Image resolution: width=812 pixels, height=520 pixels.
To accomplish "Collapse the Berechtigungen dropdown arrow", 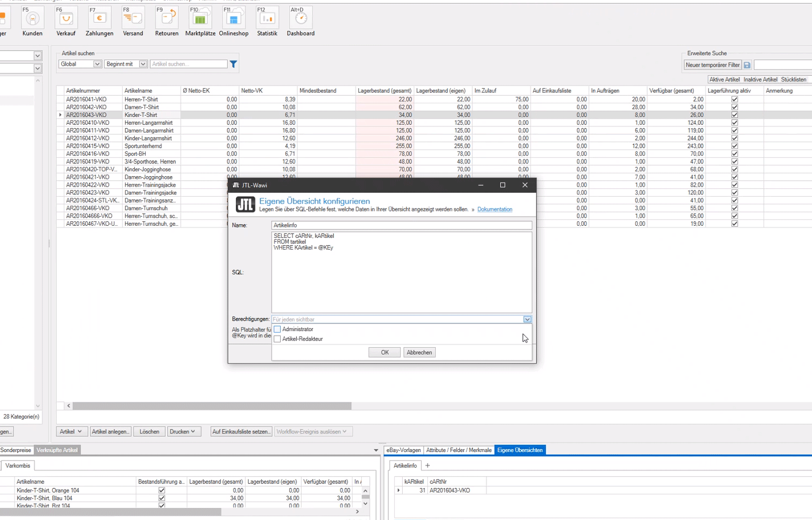I will [x=527, y=320].
